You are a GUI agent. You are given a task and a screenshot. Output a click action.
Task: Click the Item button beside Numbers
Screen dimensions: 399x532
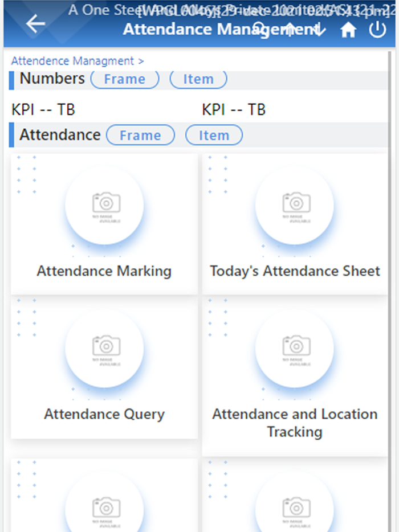(198, 79)
